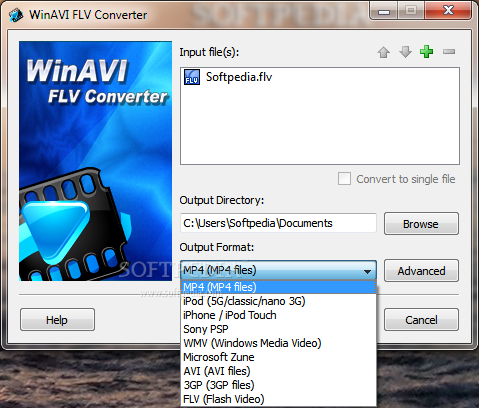The image size is (479, 408).
Task: Choose iPod (5G/classic/nano 3G) format
Action: pos(278,301)
